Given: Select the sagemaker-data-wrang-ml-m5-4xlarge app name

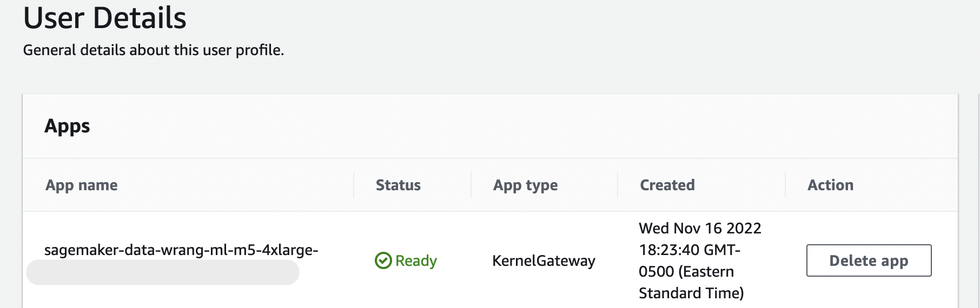Looking at the screenshot, I should click(181, 250).
